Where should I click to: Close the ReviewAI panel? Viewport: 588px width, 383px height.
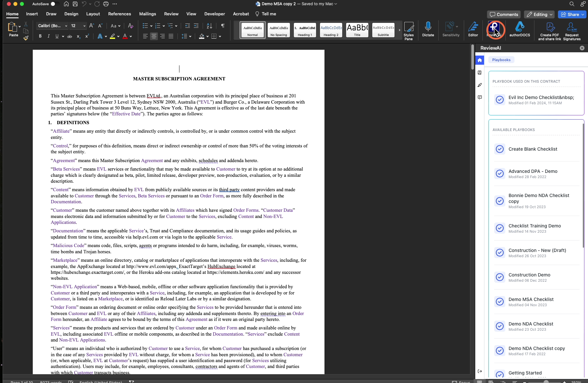tap(582, 48)
